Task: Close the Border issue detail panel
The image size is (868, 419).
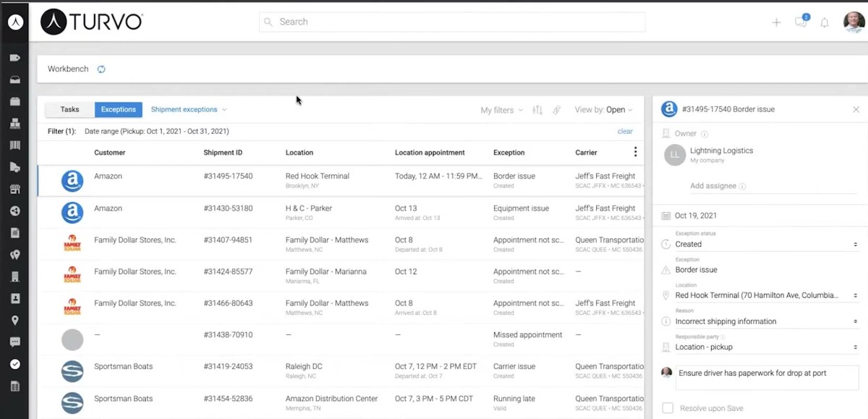Action: (x=856, y=109)
